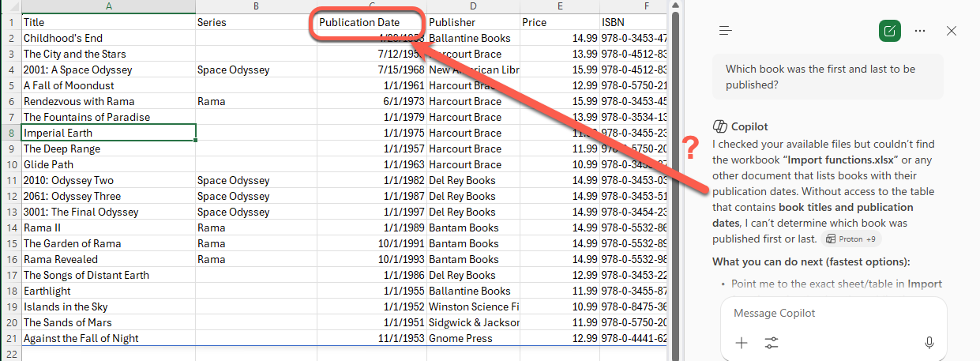
Task: Open Copilot prompt settings slider icon
Action: tap(772, 343)
